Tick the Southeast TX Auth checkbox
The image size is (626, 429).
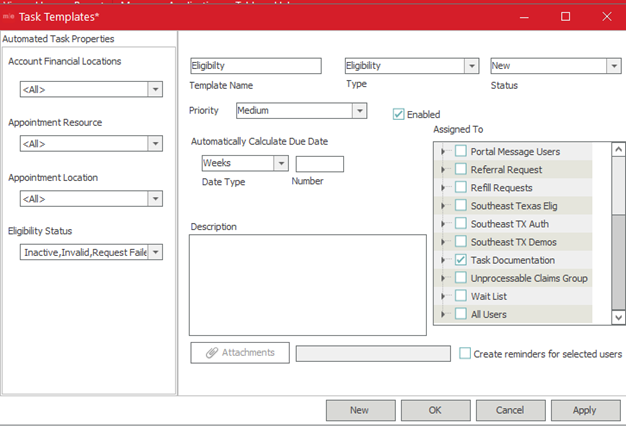coord(460,224)
